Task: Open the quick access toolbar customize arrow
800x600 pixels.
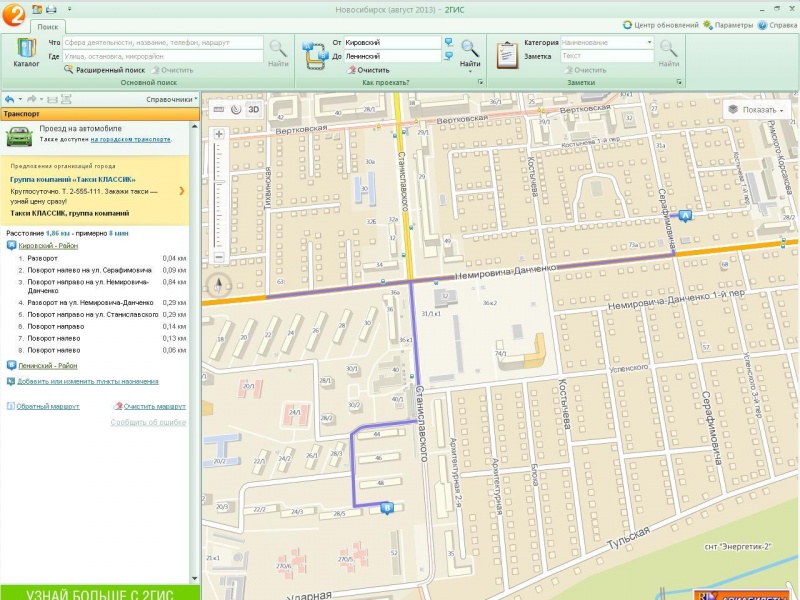Action: 69,9
